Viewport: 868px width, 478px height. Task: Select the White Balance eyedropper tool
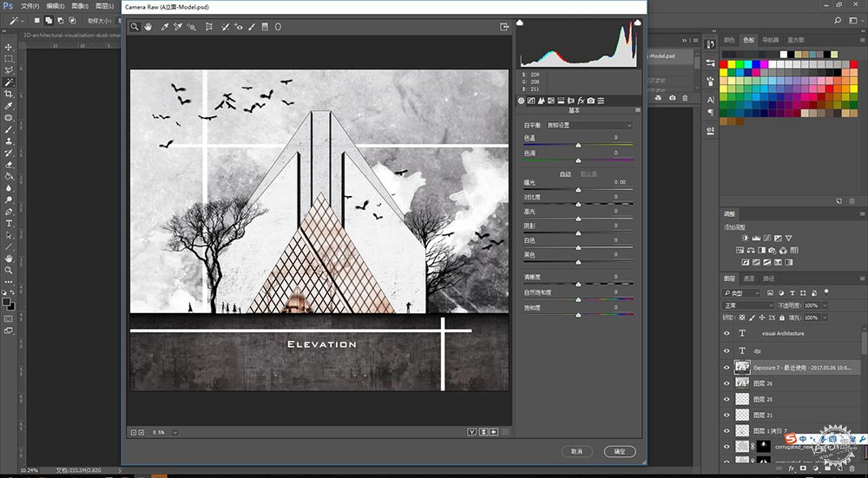(164, 27)
